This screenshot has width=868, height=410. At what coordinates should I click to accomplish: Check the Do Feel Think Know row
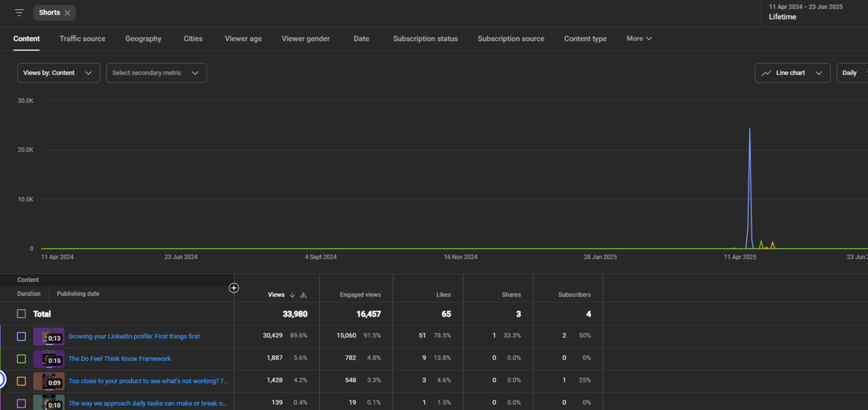point(21,359)
